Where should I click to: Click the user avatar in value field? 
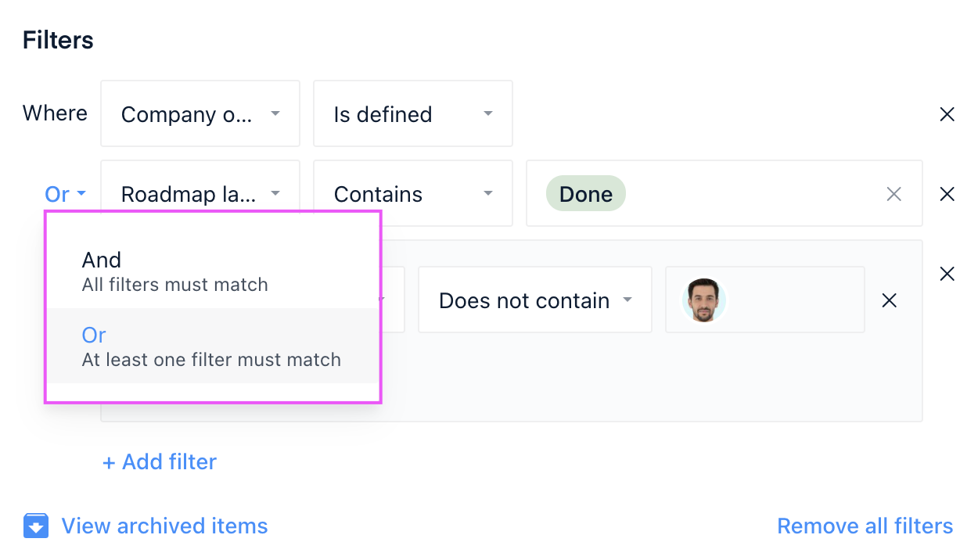click(704, 300)
